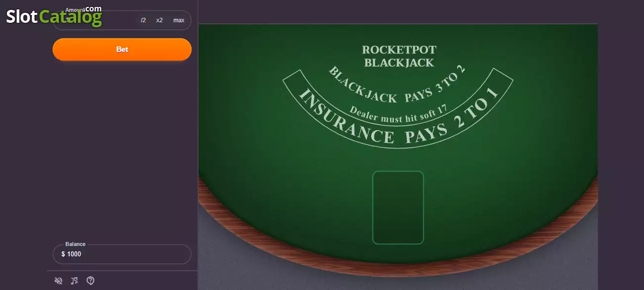This screenshot has width=644, height=290.
Task: Open the help question mark icon
Action: coord(90,281)
